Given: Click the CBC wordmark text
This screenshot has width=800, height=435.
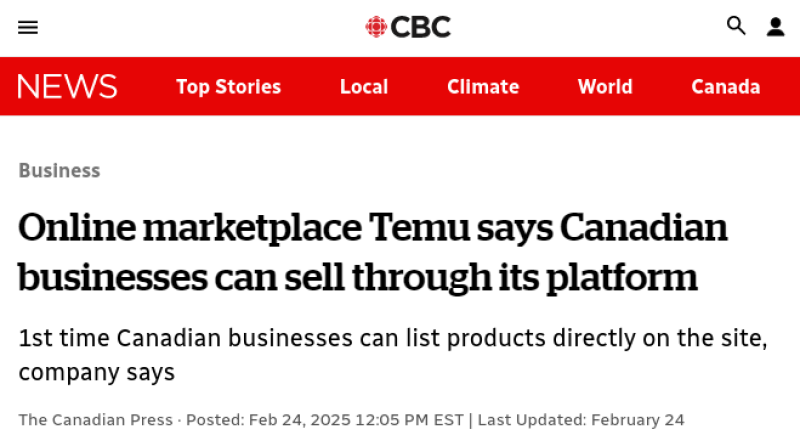Looking at the screenshot, I should [x=421, y=27].
